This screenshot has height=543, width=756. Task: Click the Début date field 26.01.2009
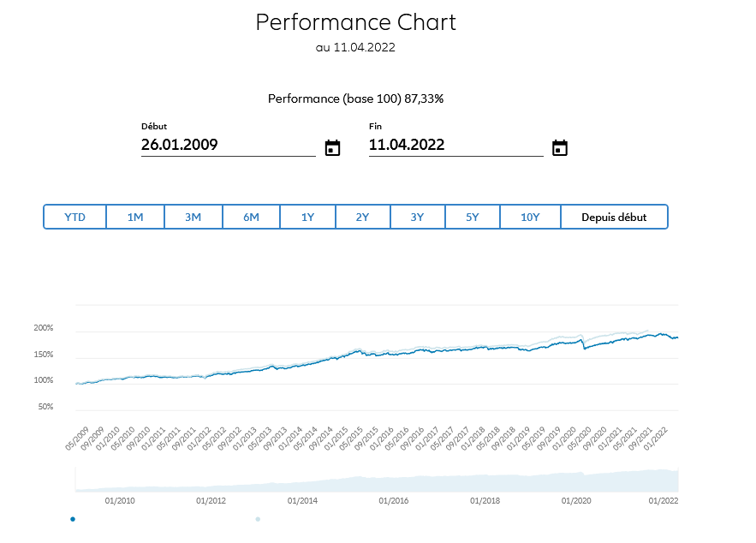[x=228, y=145]
